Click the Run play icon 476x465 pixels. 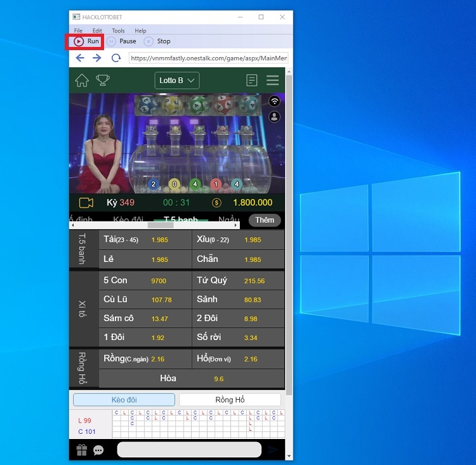tap(79, 41)
